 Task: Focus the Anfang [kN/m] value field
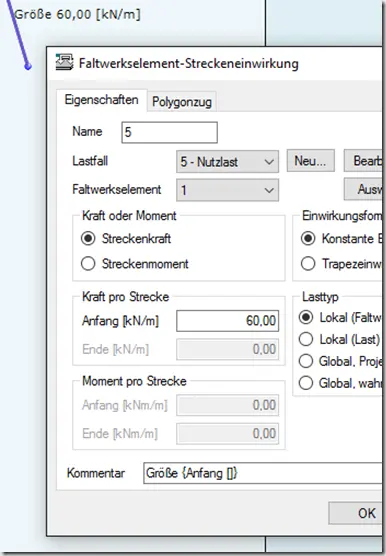(x=228, y=321)
